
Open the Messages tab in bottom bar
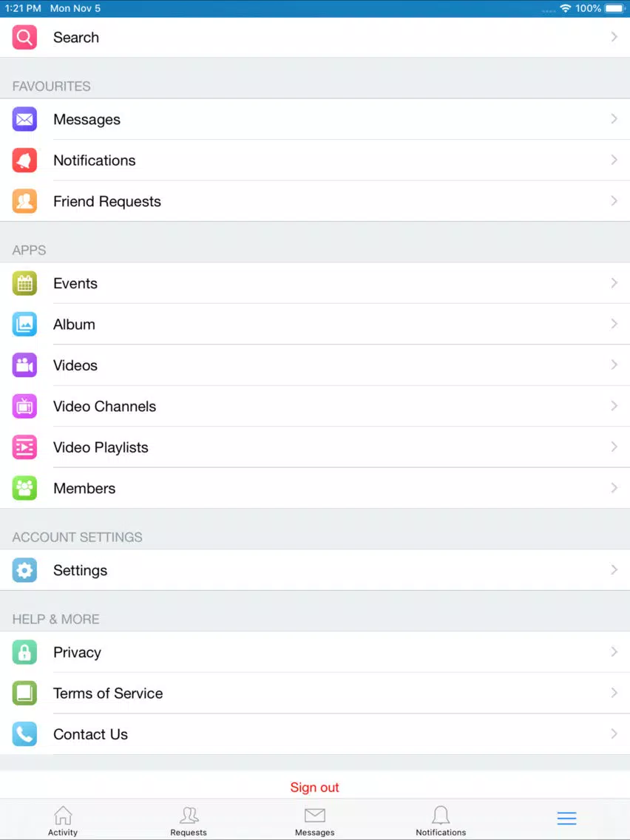(314, 821)
